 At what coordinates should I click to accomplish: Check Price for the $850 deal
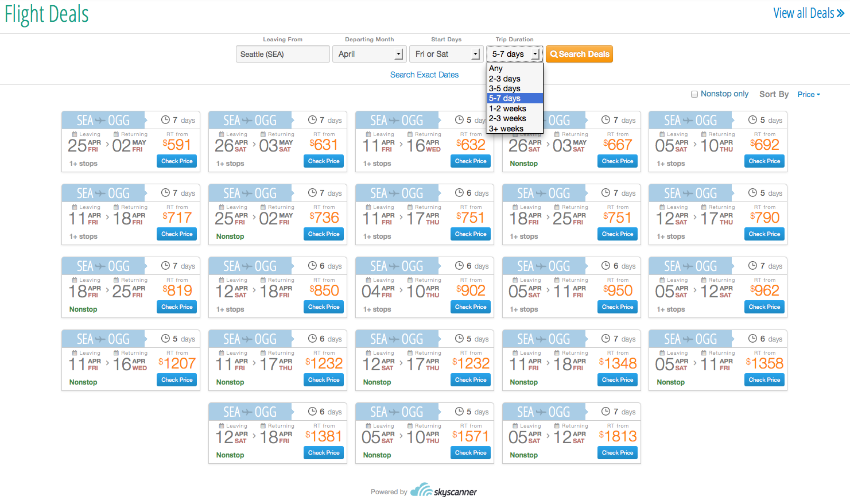coord(324,307)
